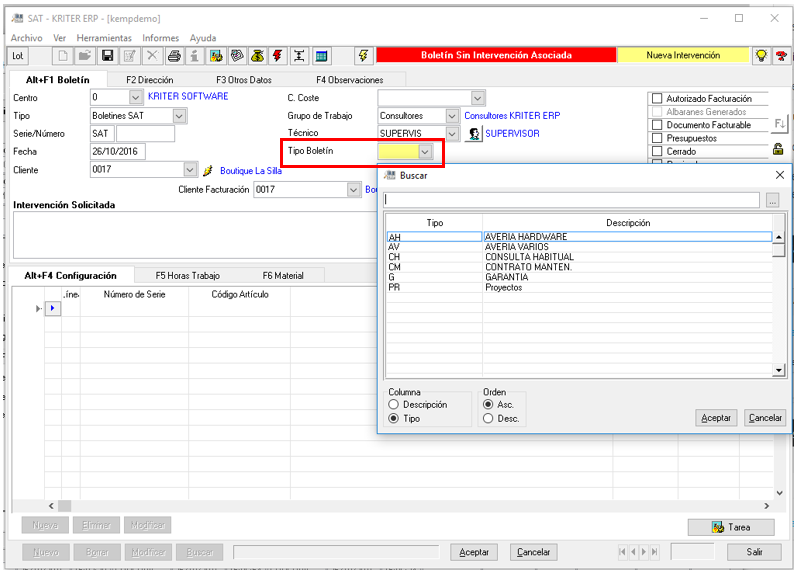Check Autorizado Facturación checkbox
This screenshot has height=573, width=796.
[x=657, y=98]
